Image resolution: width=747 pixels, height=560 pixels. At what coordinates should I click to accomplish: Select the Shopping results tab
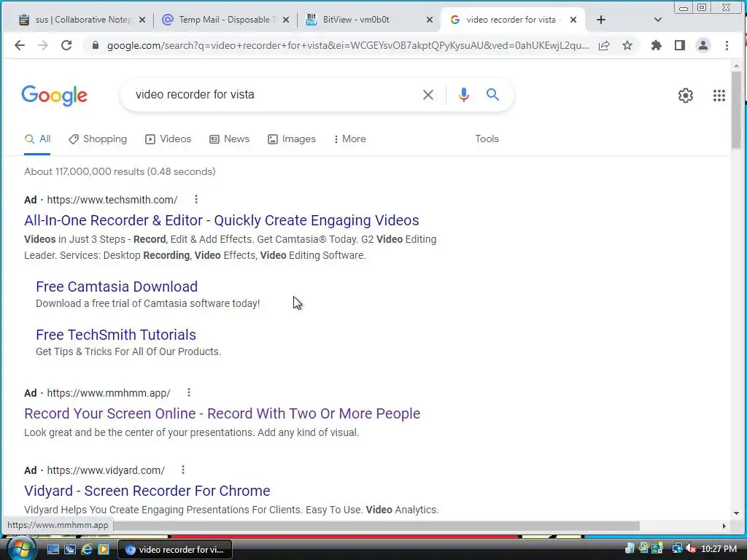point(98,139)
